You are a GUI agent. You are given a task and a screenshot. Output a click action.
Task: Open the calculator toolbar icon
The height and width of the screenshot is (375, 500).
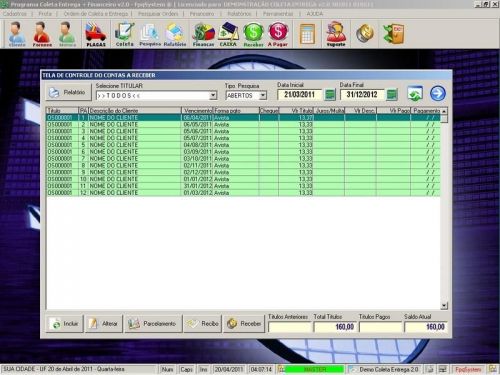(307, 34)
